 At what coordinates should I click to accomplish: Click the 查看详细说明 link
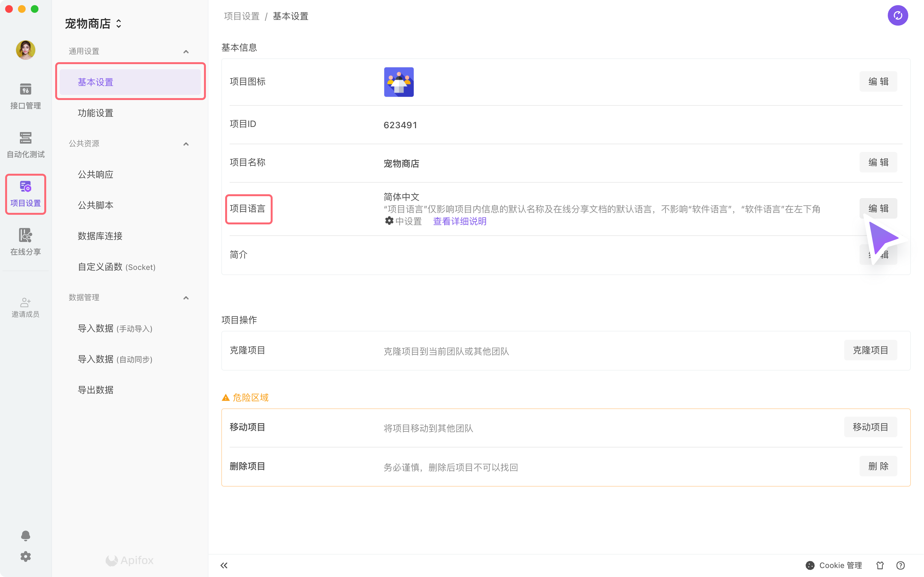pos(459,221)
